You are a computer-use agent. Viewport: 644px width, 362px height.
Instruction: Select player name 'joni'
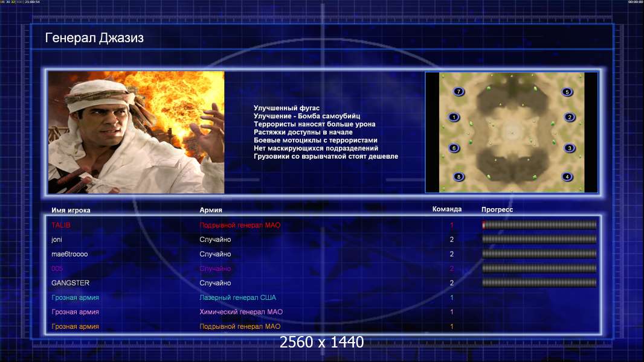click(57, 240)
